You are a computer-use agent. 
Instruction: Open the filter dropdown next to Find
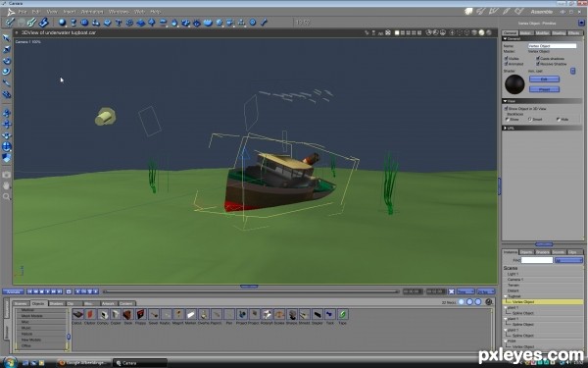[x=568, y=260]
